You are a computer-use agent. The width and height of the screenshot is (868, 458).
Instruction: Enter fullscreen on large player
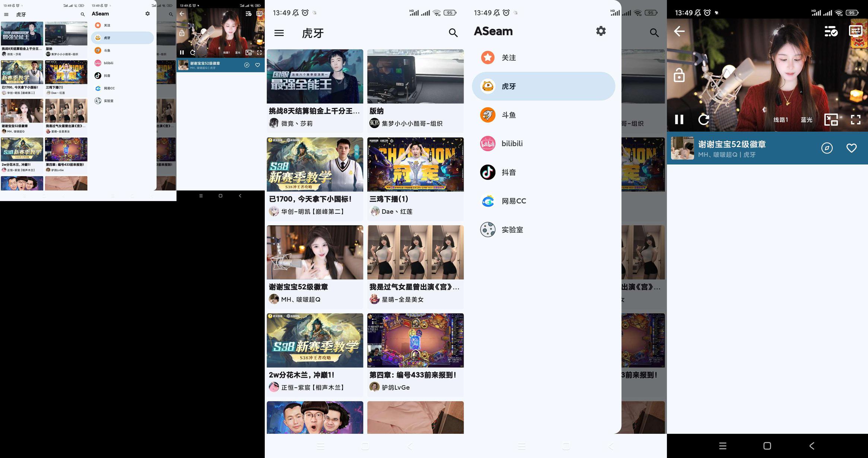pos(856,120)
